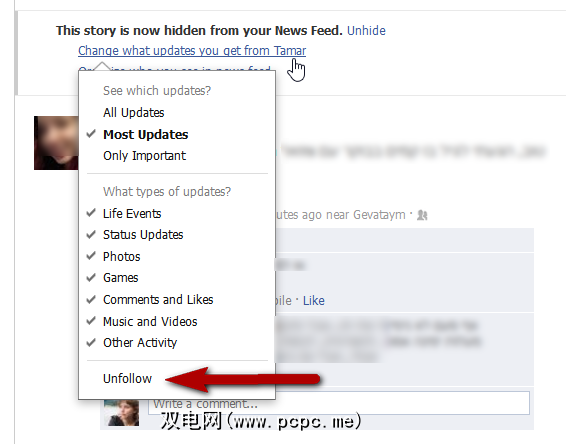
Task: Disable Photos updates from Tamar
Action: point(121,257)
